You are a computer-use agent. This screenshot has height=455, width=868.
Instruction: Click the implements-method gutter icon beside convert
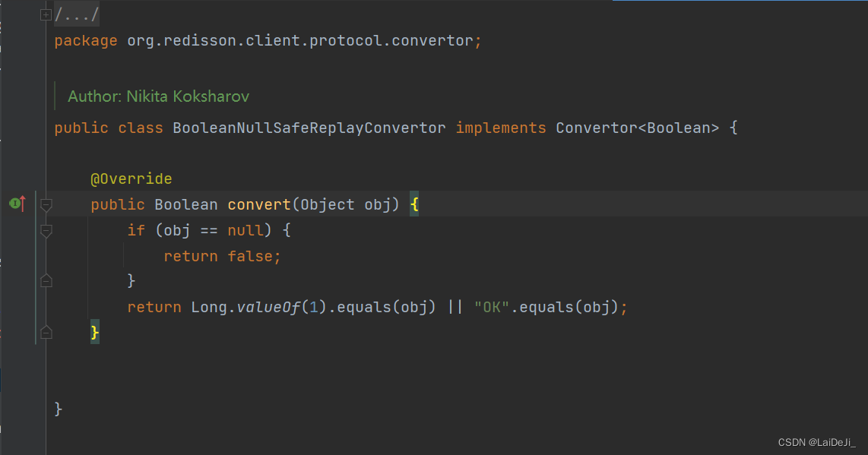click(x=17, y=204)
